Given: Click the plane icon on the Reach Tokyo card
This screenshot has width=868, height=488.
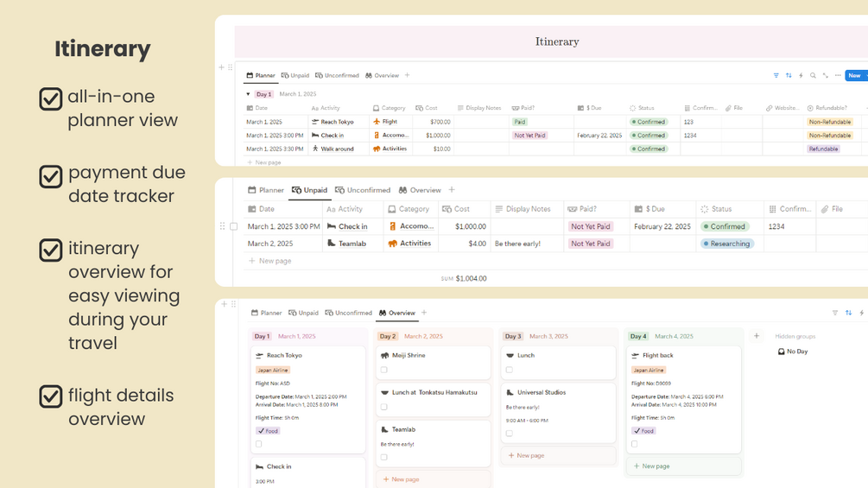Looking at the screenshot, I should 259,355.
